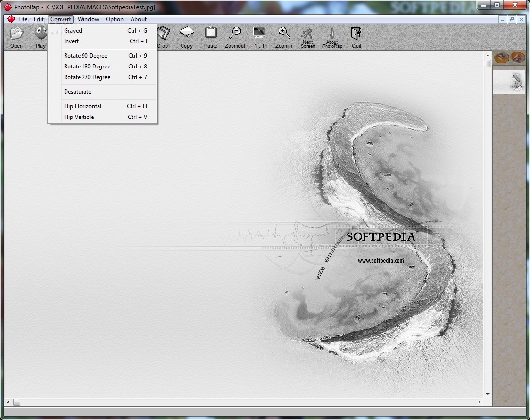Maximize the PhotoRap main window
Viewport: 530px width, 420px height.
(x=497, y=5)
